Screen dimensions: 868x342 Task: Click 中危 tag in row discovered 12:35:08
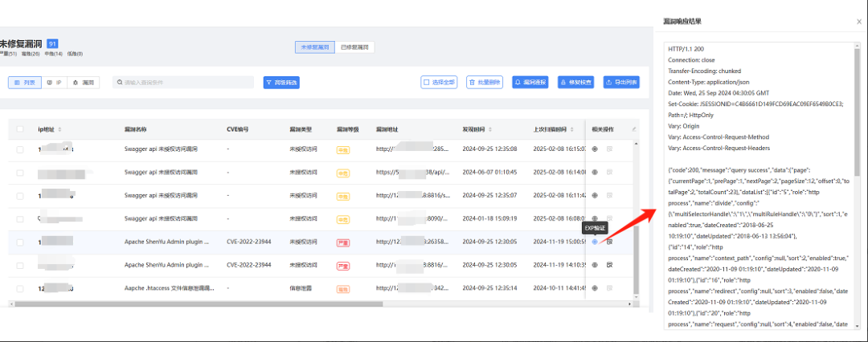[343, 149]
